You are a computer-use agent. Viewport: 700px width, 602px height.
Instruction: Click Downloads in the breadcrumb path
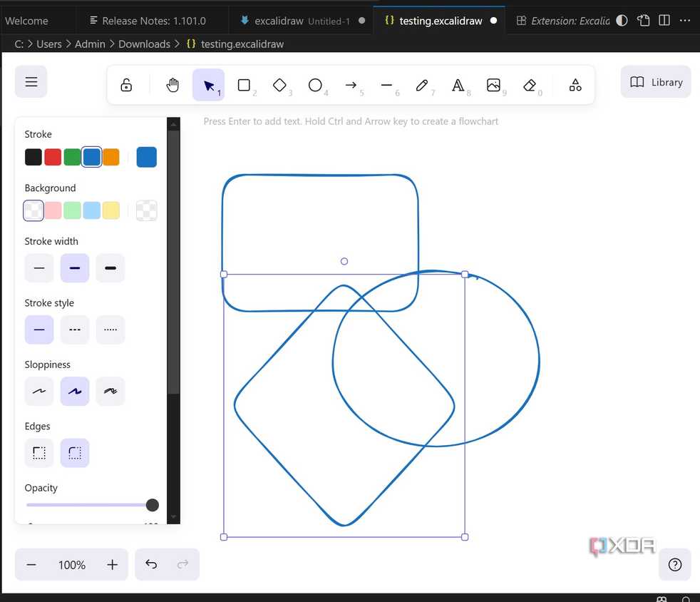[x=144, y=44]
